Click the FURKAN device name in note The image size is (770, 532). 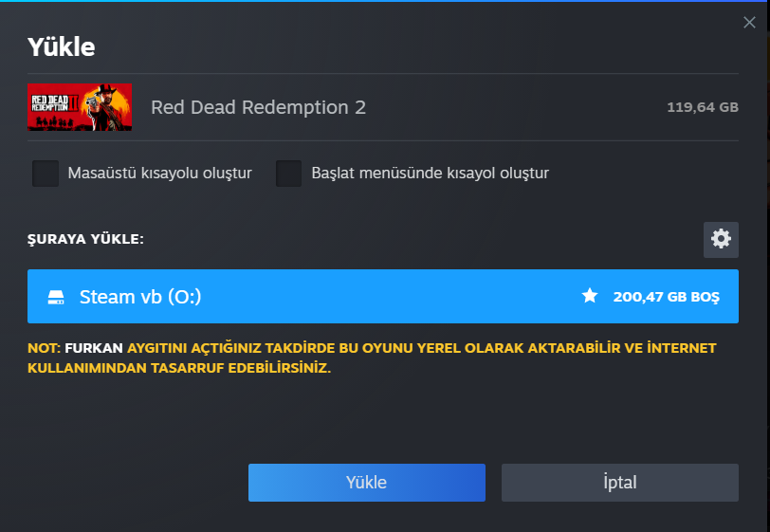93,348
